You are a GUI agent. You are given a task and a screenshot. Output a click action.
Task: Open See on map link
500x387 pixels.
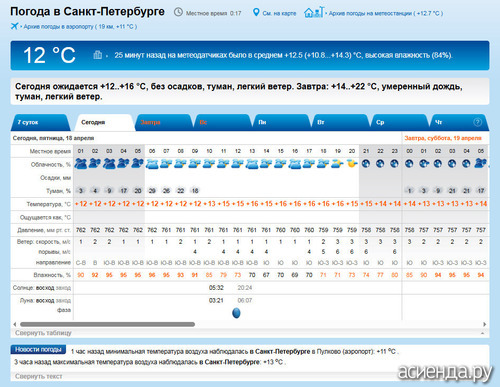pyautogui.click(x=279, y=13)
